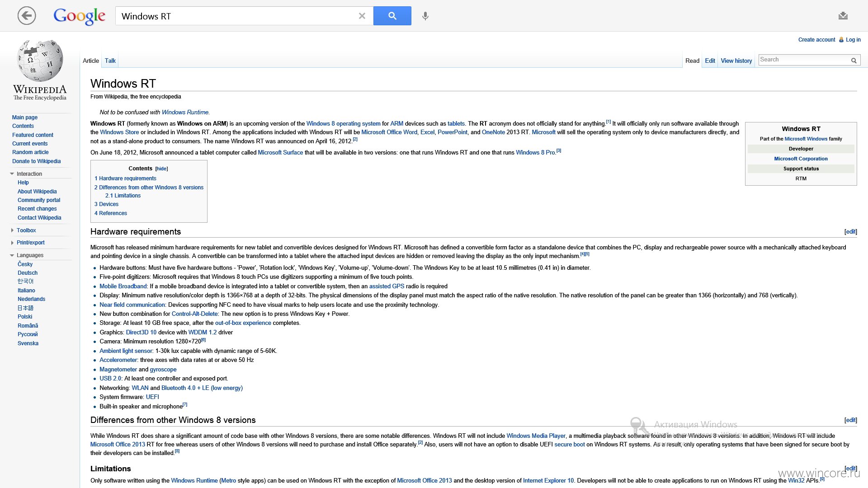Open the Near field communication link
This screenshot has width=868, height=488.
(x=132, y=305)
